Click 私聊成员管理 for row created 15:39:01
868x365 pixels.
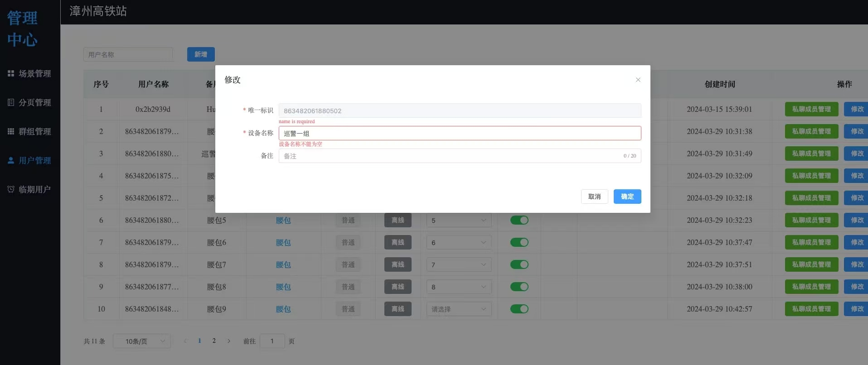point(811,109)
